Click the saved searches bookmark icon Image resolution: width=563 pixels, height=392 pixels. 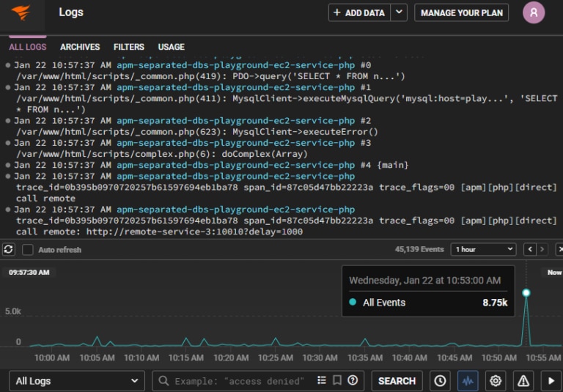[337, 380]
